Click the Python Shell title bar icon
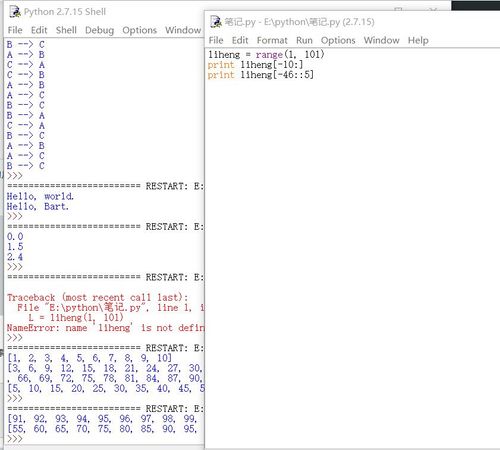500x450 pixels. [x=15, y=12]
